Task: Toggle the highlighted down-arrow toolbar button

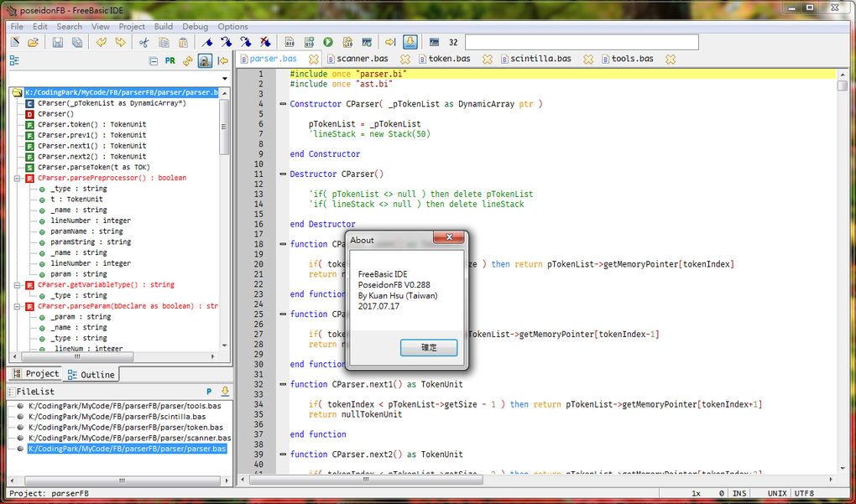Action: tap(410, 42)
